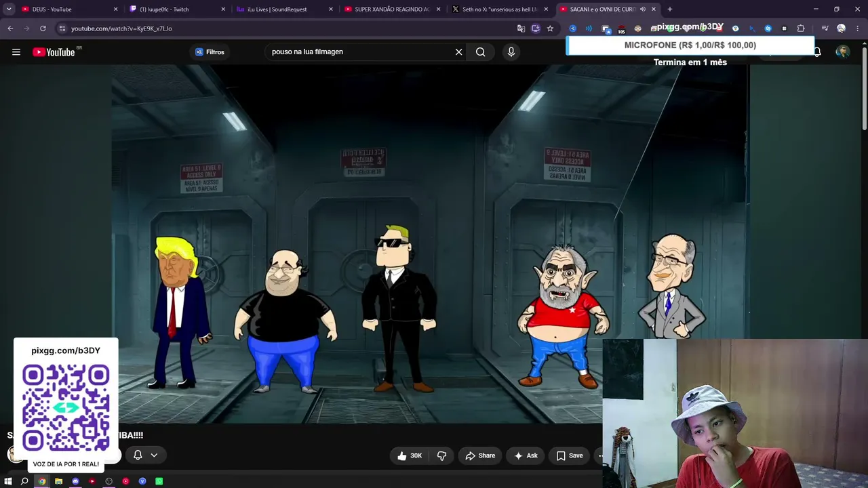This screenshot has width=868, height=488.
Task: Share the video
Action: tap(480, 455)
